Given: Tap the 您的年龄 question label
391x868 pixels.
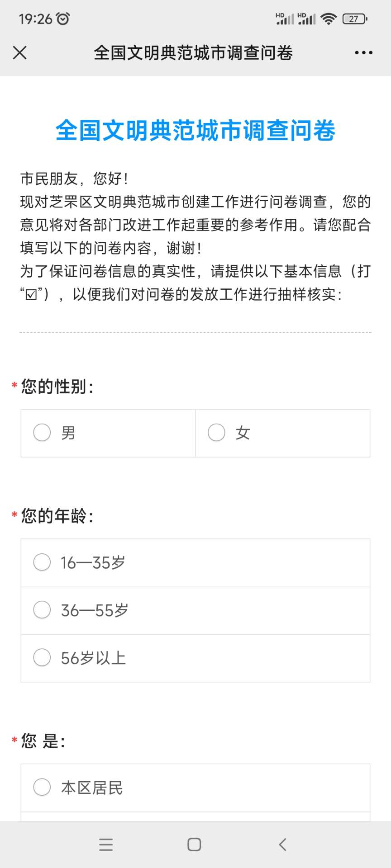Looking at the screenshot, I should point(57,516).
